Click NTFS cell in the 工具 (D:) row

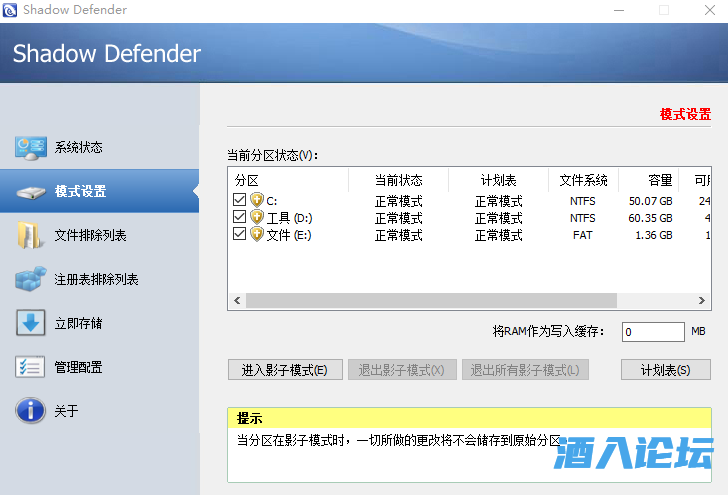pyautogui.click(x=583, y=218)
